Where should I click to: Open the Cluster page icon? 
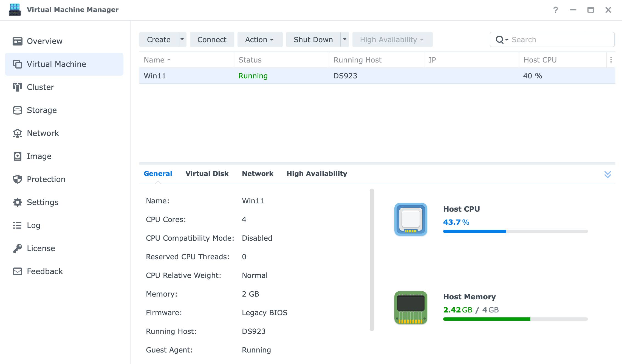(18, 87)
